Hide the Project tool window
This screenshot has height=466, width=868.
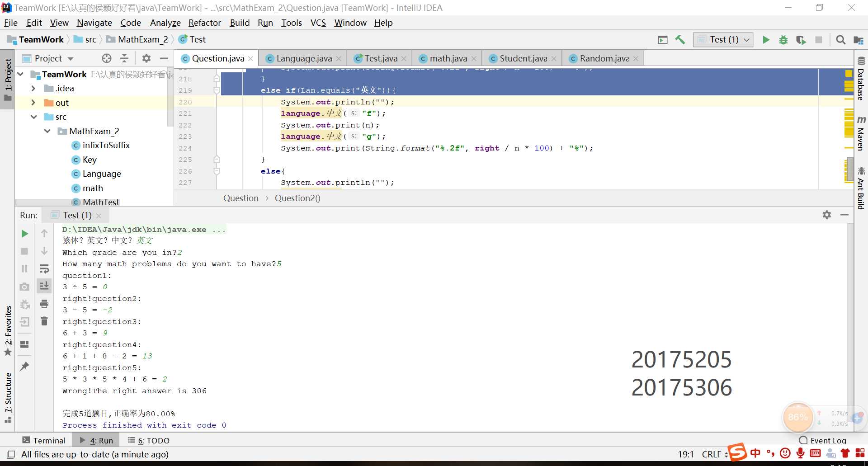click(164, 58)
